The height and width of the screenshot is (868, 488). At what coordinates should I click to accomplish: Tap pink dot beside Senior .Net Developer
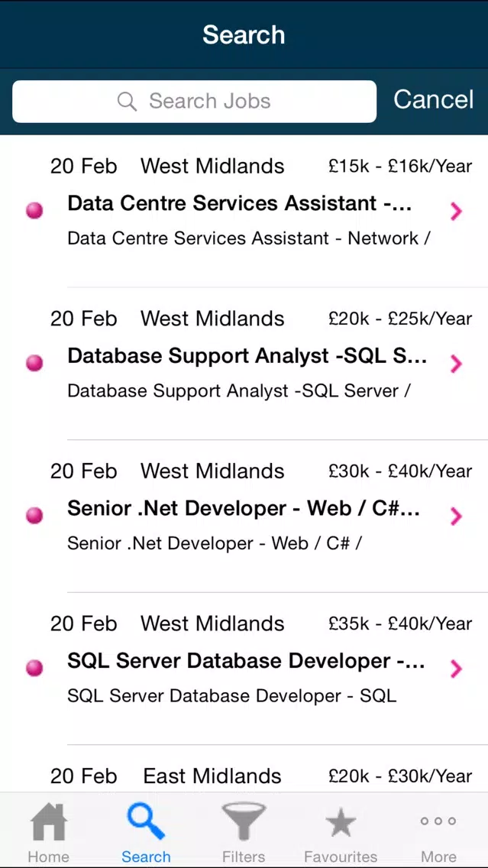point(34,515)
